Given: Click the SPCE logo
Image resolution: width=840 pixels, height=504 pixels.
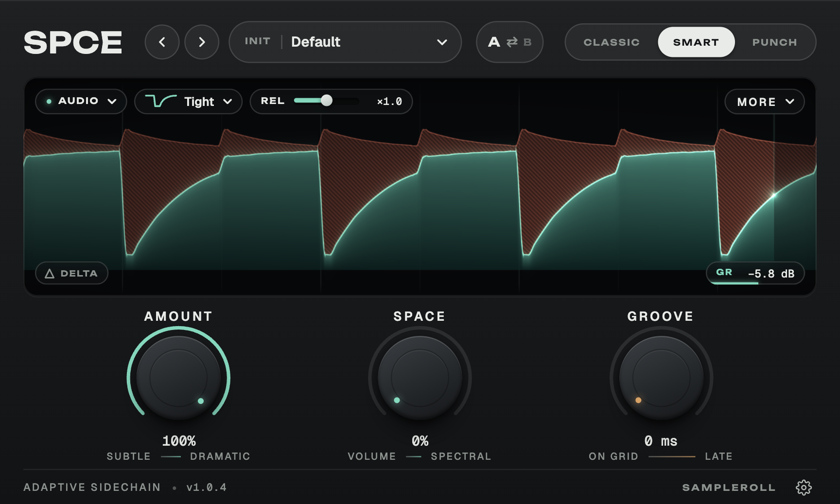Looking at the screenshot, I should point(73,42).
